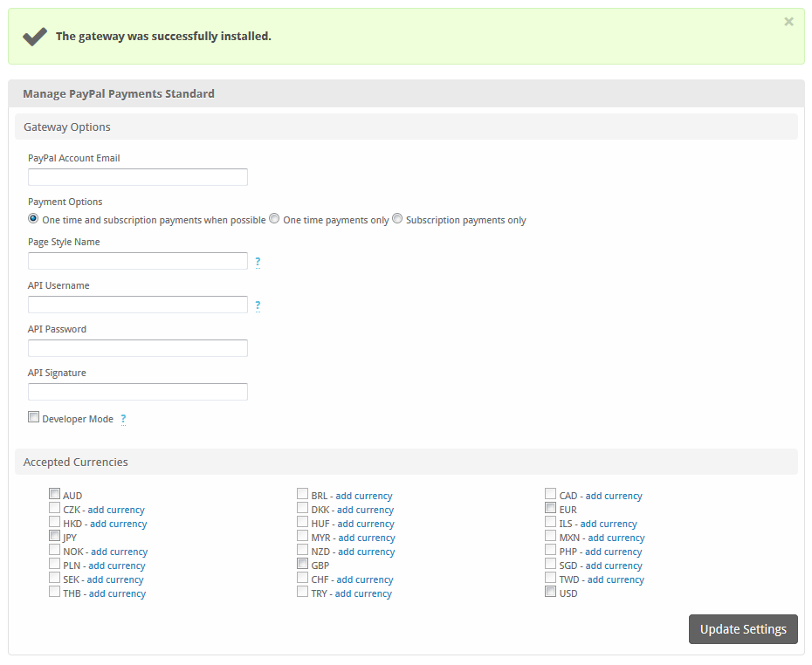Click into the PayPal Account Email field

138,177
